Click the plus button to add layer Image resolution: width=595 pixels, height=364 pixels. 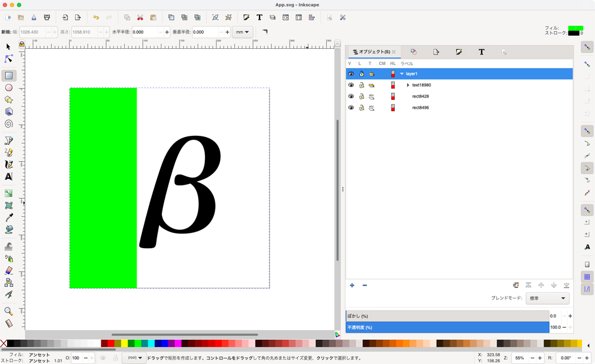pos(352,285)
